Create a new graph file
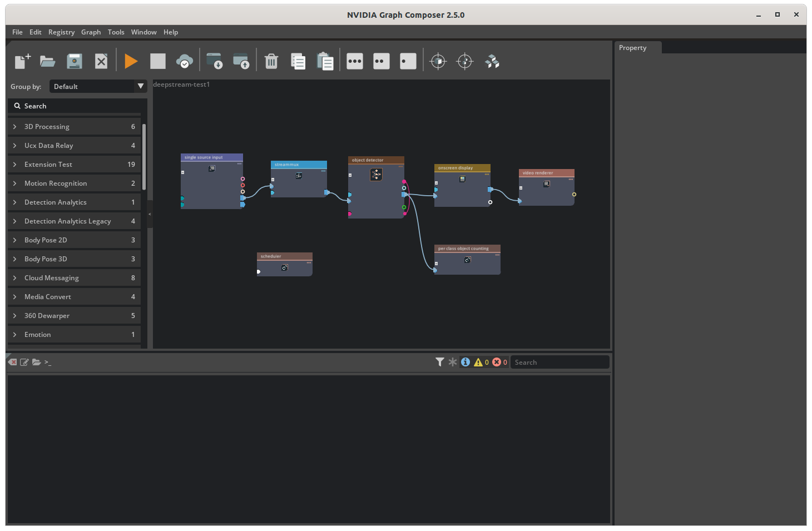 pos(22,61)
